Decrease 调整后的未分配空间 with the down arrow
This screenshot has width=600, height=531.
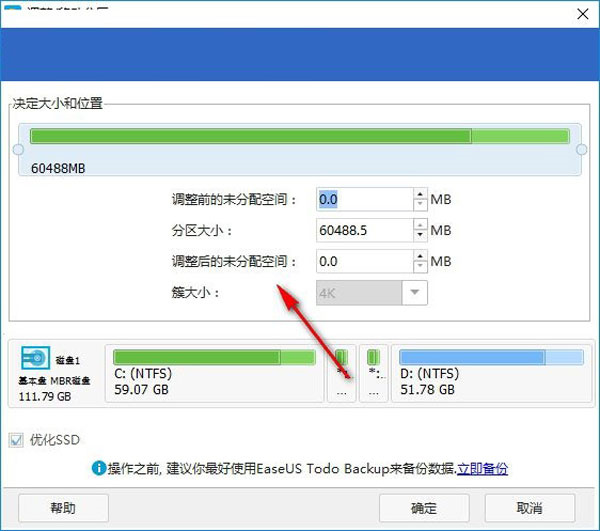420,266
